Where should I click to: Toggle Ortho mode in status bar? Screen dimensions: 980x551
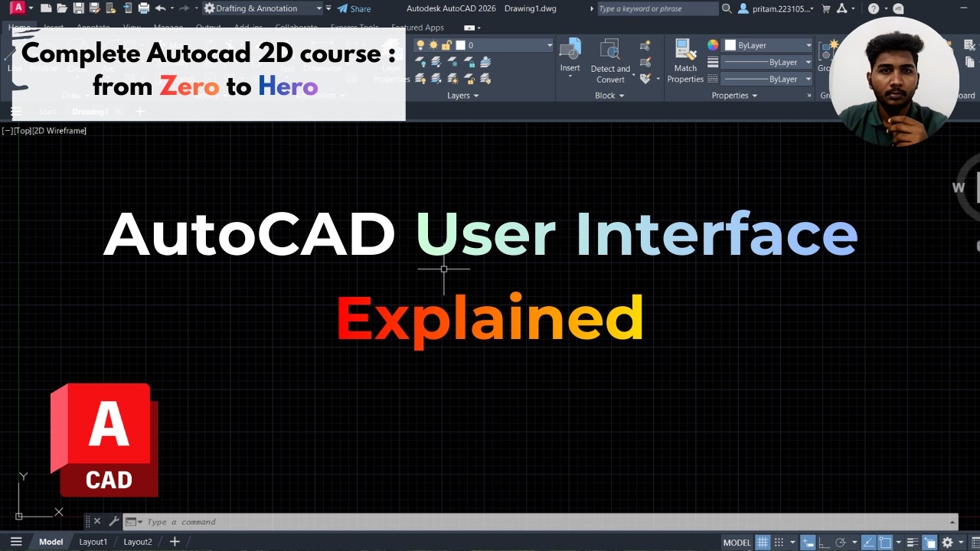click(823, 542)
